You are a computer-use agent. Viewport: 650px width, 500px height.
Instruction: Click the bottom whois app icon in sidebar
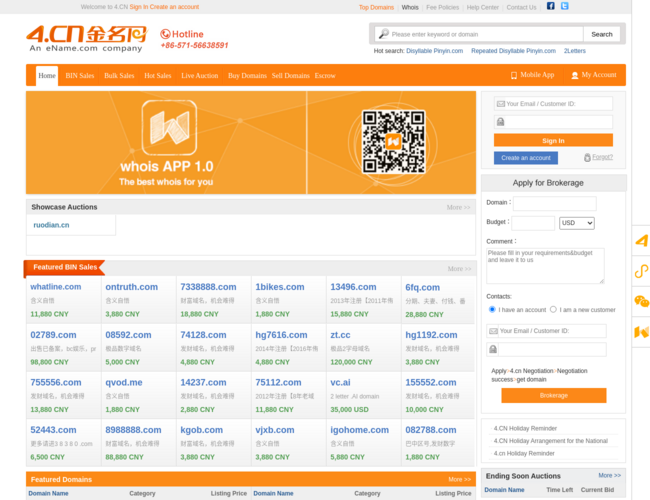[x=641, y=331]
